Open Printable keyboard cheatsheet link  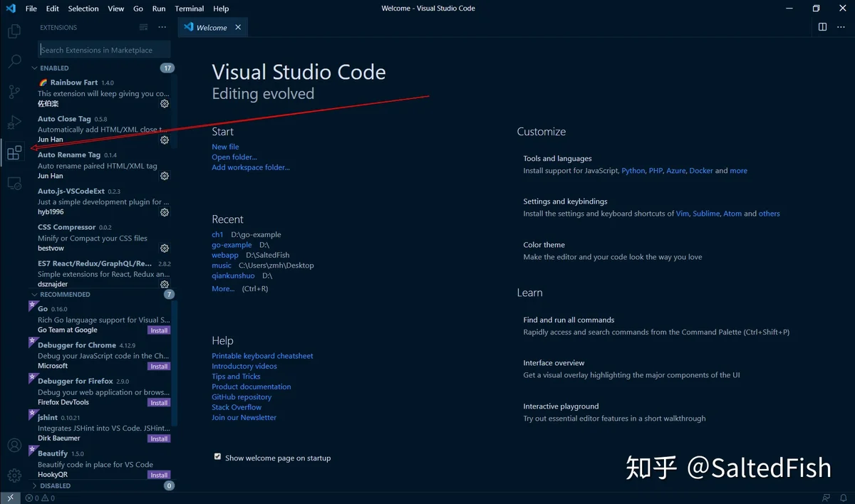(x=262, y=356)
